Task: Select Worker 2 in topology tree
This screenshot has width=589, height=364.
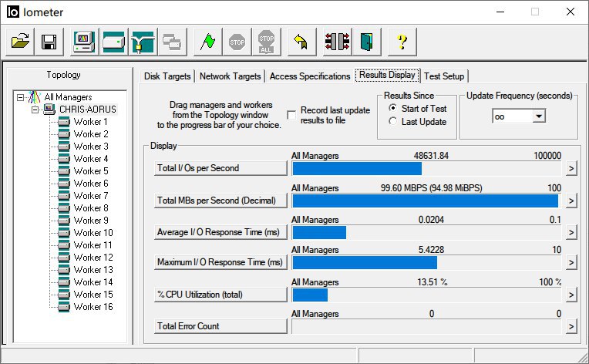Action: pyautogui.click(x=91, y=134)
